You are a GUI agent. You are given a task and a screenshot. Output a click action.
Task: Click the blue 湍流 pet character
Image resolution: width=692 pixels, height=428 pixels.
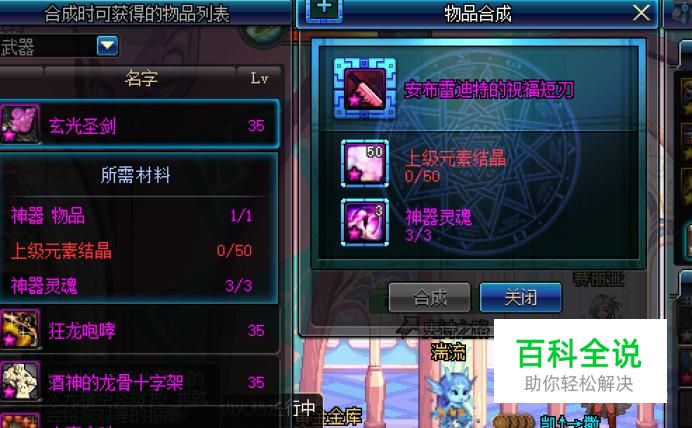click(451, 395)
